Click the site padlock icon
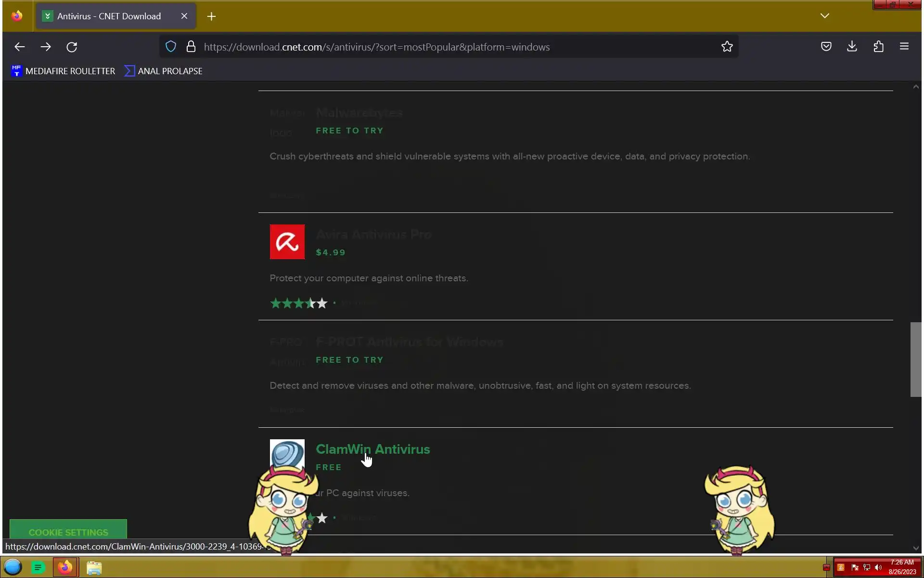The height and width of the screenshot is (578, 924). tap(191, 47)
